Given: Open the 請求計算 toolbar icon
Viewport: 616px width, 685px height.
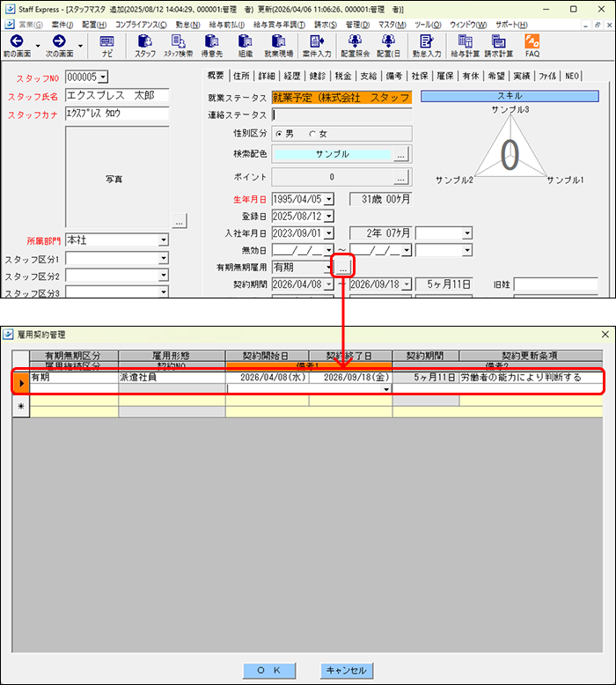Looking at the screenshot, I should click(x=499, y=46).
